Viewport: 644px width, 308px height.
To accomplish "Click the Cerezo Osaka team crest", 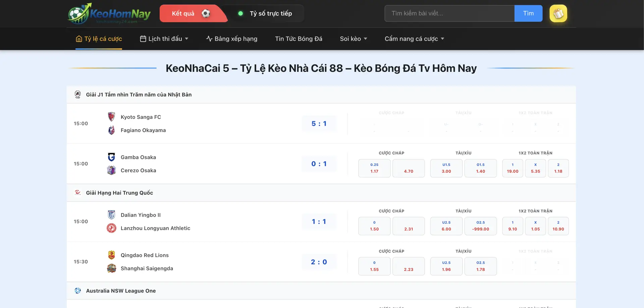I will tap(111, 170).
